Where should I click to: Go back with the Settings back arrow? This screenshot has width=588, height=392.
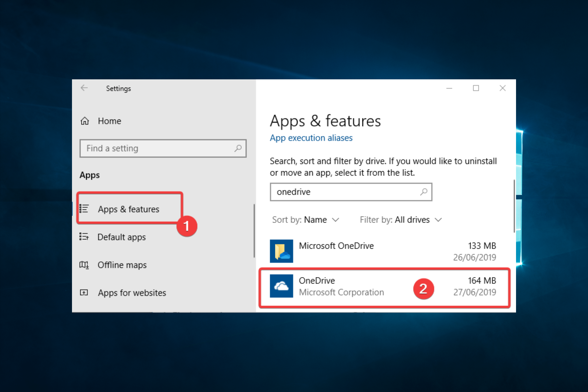[x=84, y=88]
